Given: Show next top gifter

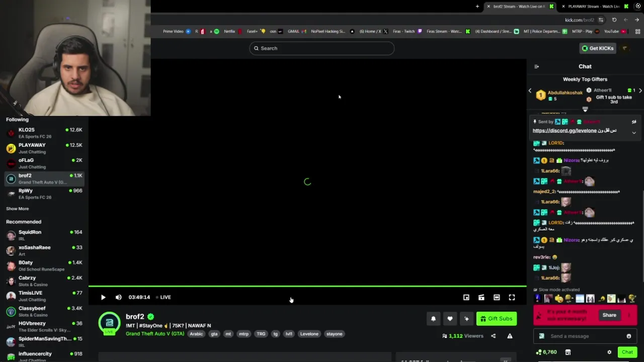Looking at the screenshot, I should [640, 91].
